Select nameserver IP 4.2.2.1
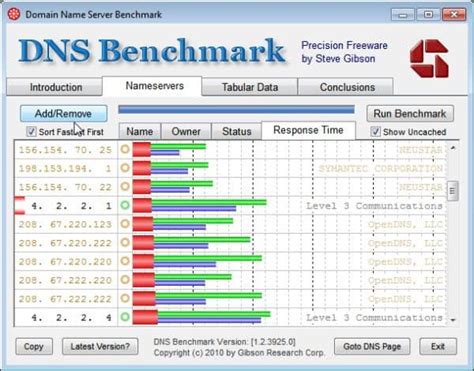 pyautogui.click(x=71, y=206)
